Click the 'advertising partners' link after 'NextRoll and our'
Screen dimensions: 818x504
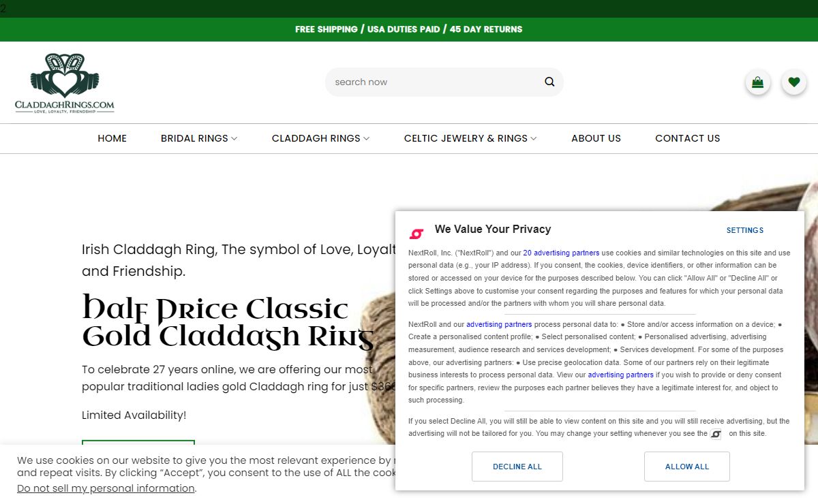499,324
